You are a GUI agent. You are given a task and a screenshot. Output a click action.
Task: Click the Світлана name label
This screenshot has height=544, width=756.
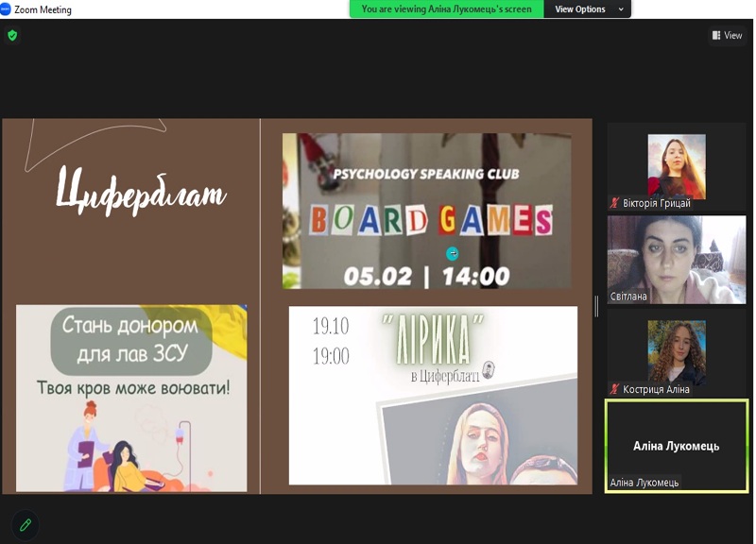point(628,297)
